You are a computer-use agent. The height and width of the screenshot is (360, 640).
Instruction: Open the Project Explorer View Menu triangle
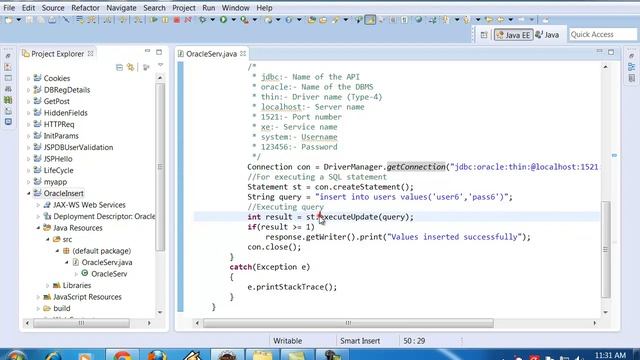click(x=160, y=65)
